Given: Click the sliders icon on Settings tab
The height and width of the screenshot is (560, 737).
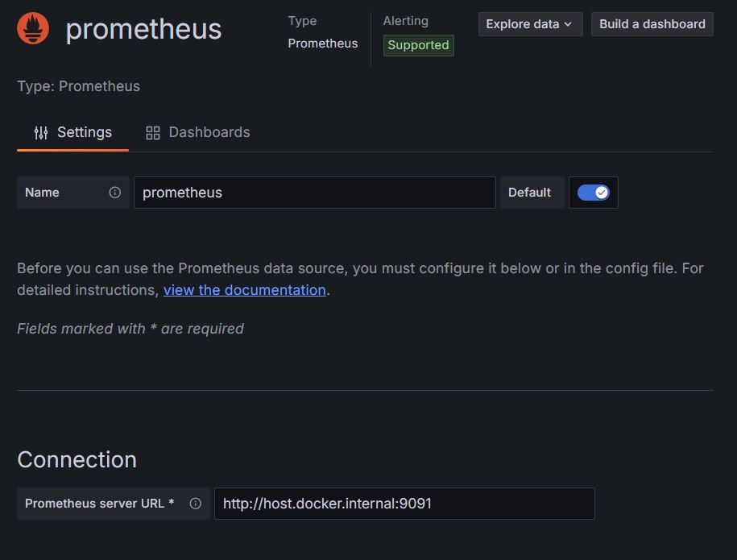Looking at the screenshot, I should pyautogui.click(x=41, y=133).
